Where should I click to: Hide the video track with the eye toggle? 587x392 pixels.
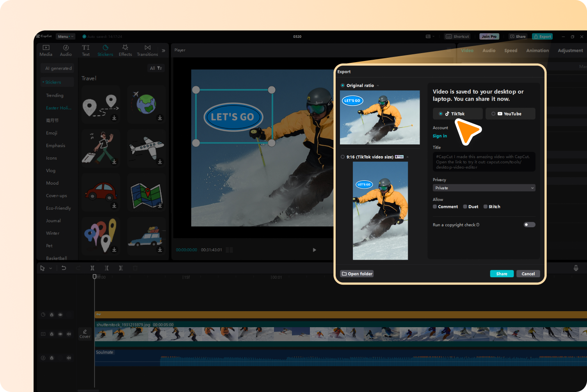(60, 334)
